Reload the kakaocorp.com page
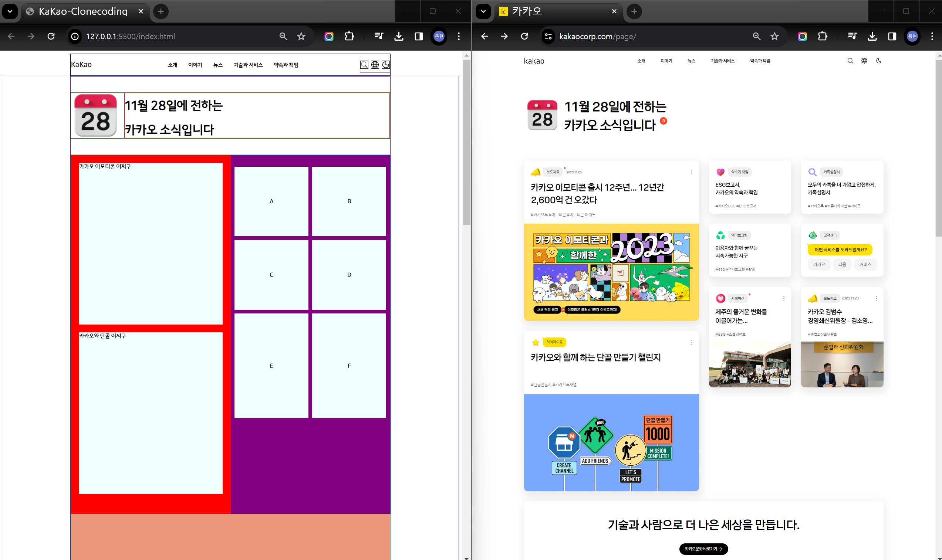Image resolution: width=942 pixels, height=560 pixels. pos(524,36)
